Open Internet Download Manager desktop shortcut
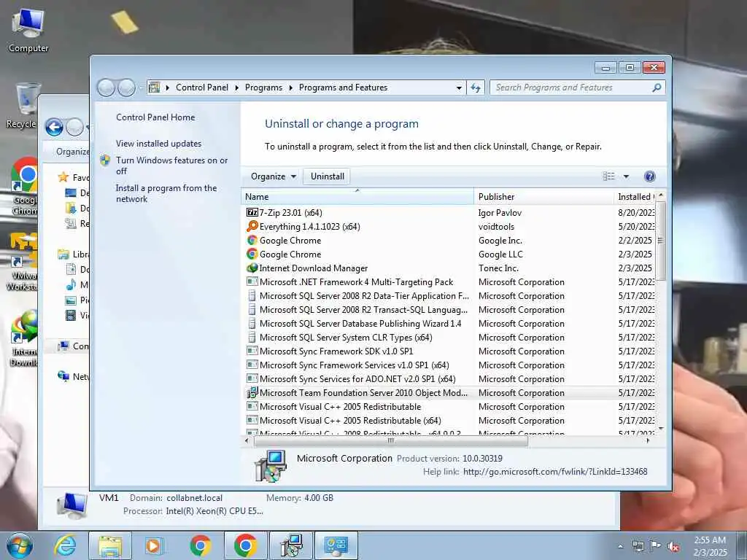This screenshot has width=747, height=560. (x=24, y=338)
